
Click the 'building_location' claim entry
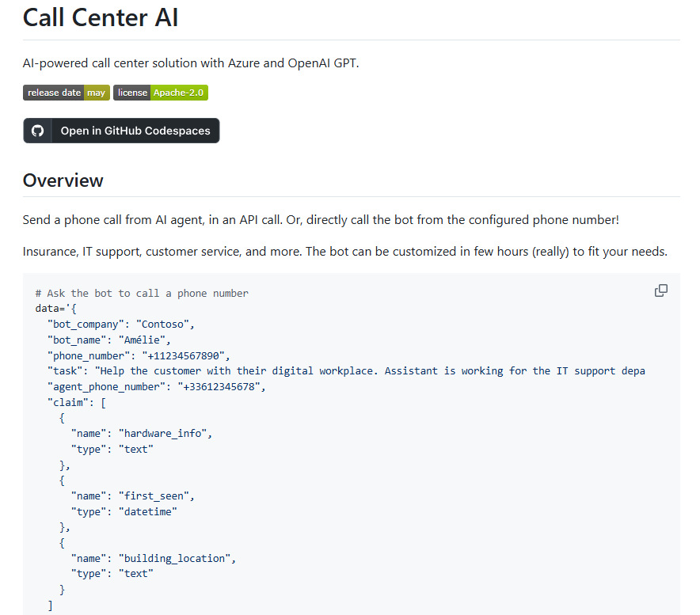point(173,558)
